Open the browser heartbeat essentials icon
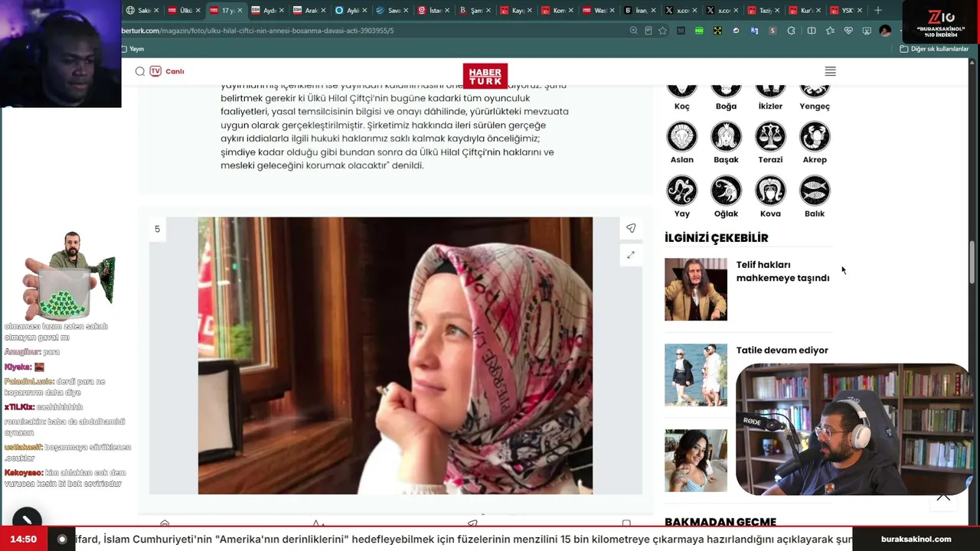The width and height of the screenshot is (980, 551). 848,31
